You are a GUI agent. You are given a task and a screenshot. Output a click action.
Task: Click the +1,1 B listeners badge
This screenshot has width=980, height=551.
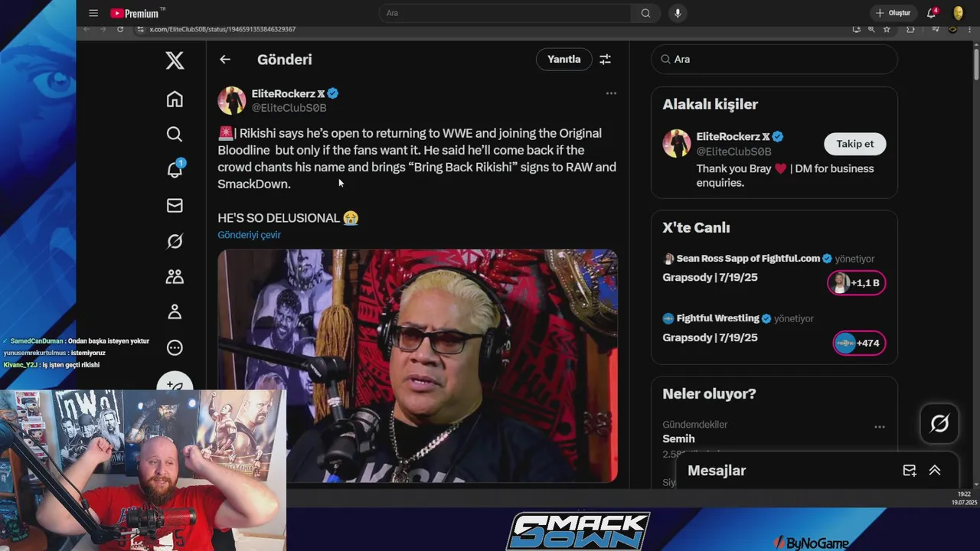[857, 282]
